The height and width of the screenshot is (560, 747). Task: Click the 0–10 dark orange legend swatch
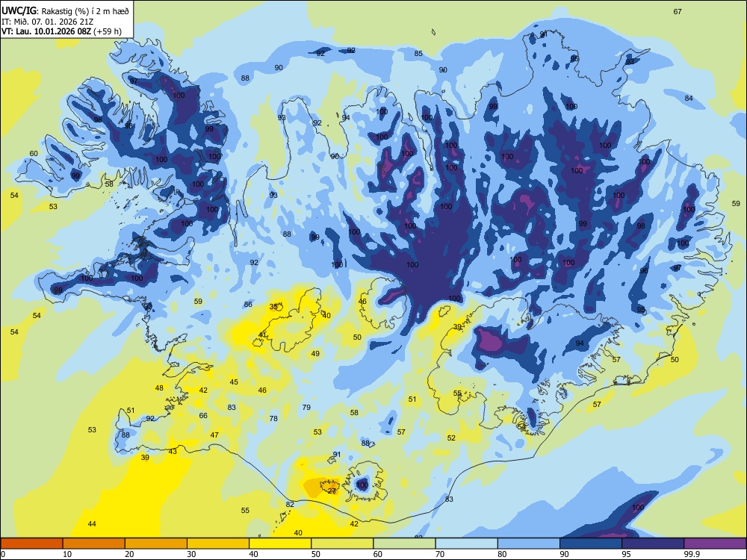coord(31,544)
